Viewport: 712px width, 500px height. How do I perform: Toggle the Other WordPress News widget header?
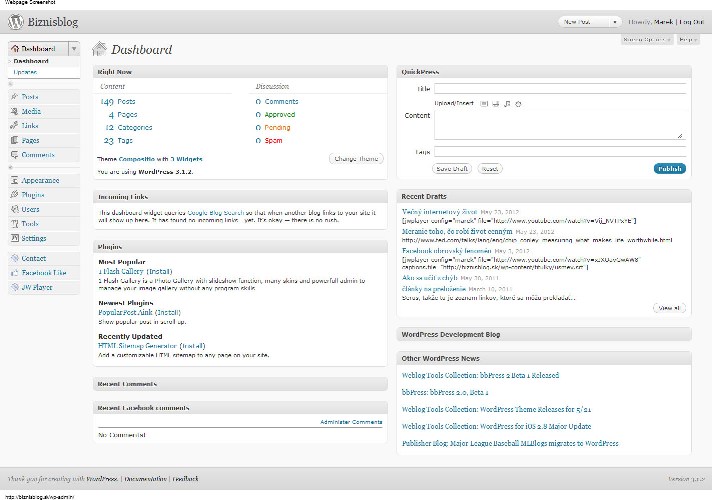544,358
